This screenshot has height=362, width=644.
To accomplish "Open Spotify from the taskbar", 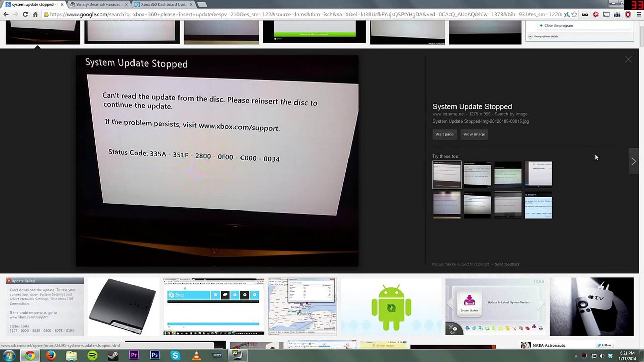I will tap(92, 355).
